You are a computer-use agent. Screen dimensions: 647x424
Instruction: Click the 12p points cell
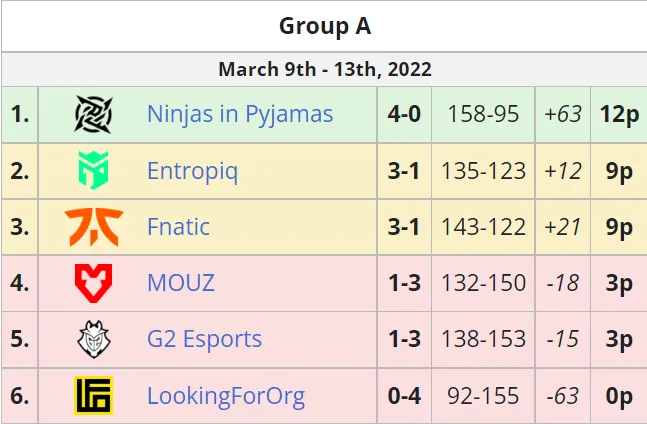619,114
